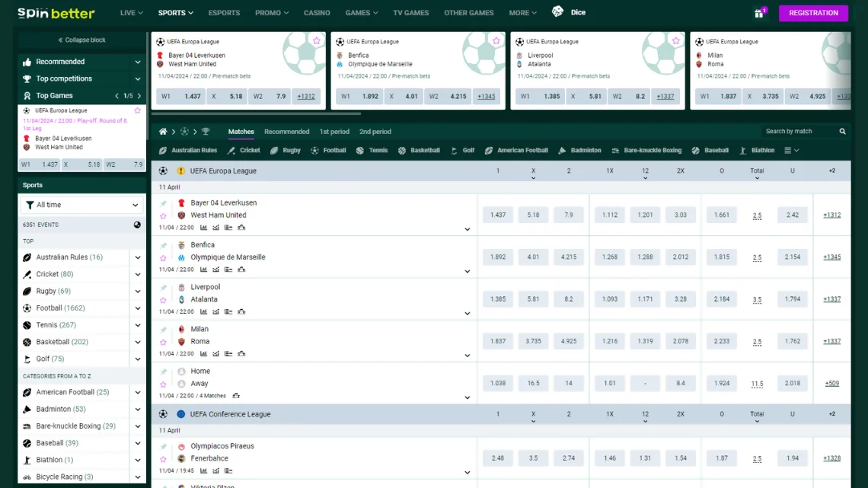The width and height of the screenshot is (868, 488).
Task: Open the more sports list dropdown
Action: point(792,151)
